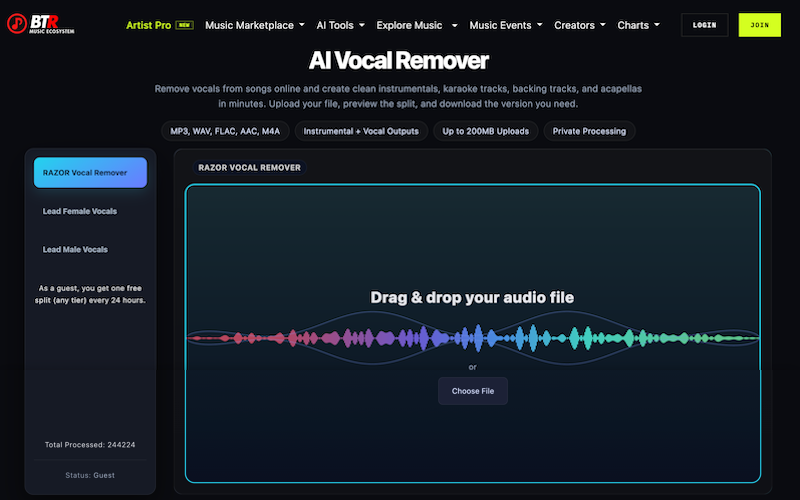Click the Choose File button

click(x=473, y=391)
